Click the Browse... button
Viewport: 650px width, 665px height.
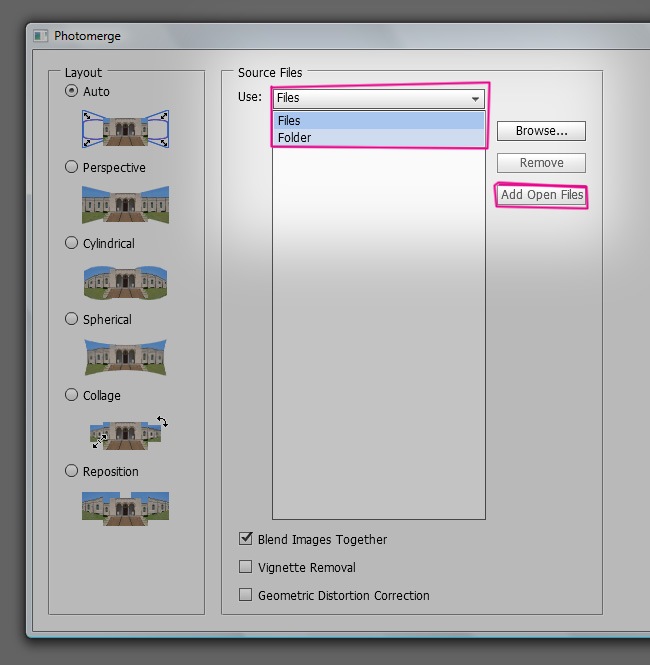pos(541,131)
